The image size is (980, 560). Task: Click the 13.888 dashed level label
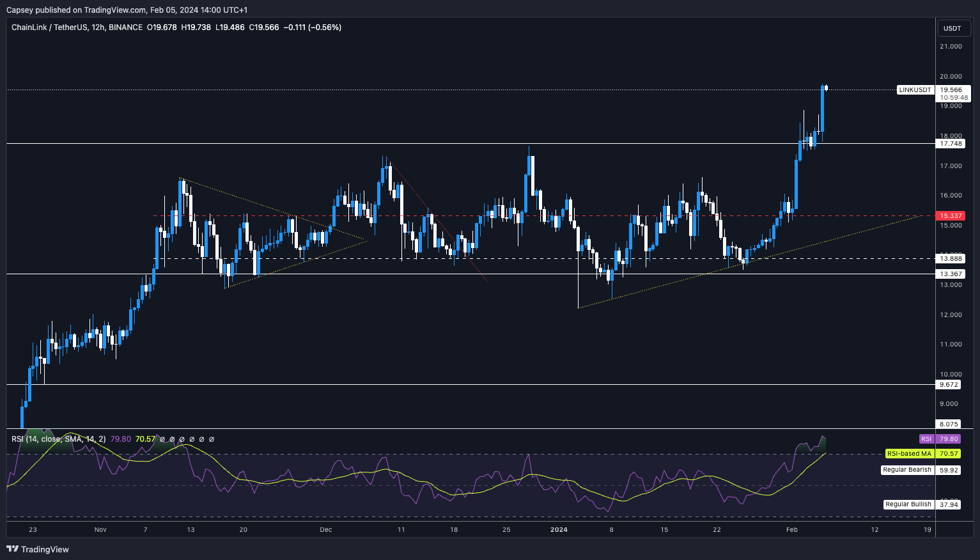(x=951, y=259)
